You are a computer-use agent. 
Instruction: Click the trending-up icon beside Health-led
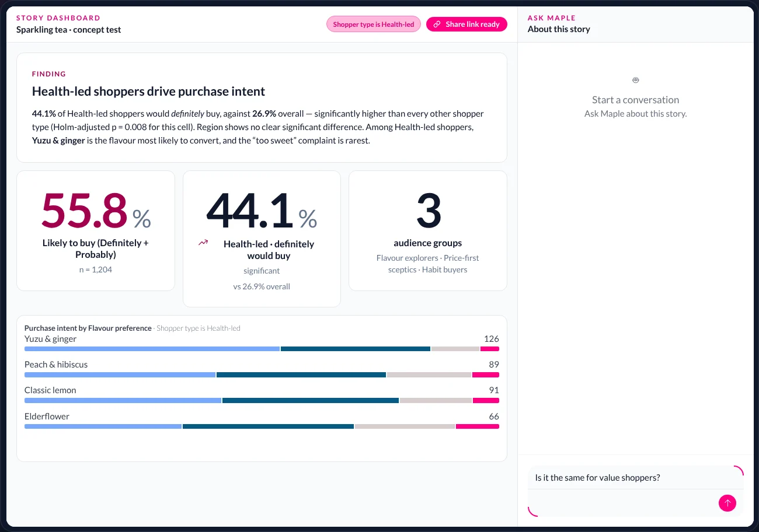tap(203, 243)
